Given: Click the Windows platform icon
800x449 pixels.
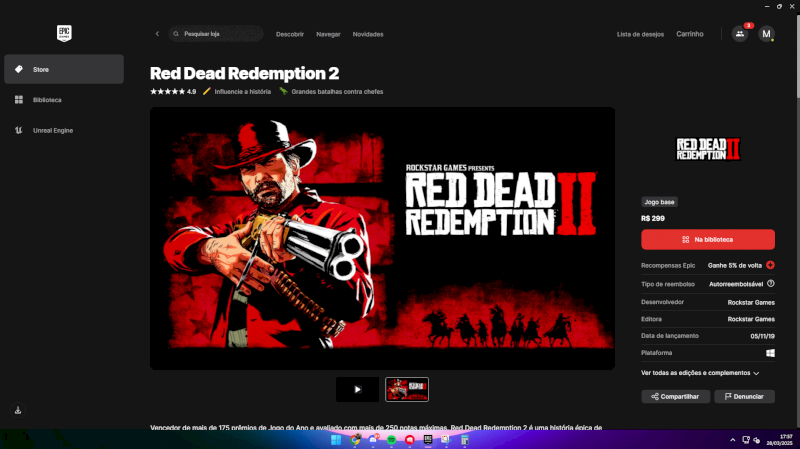Looking at the screenshot, I should coord(770,353).
